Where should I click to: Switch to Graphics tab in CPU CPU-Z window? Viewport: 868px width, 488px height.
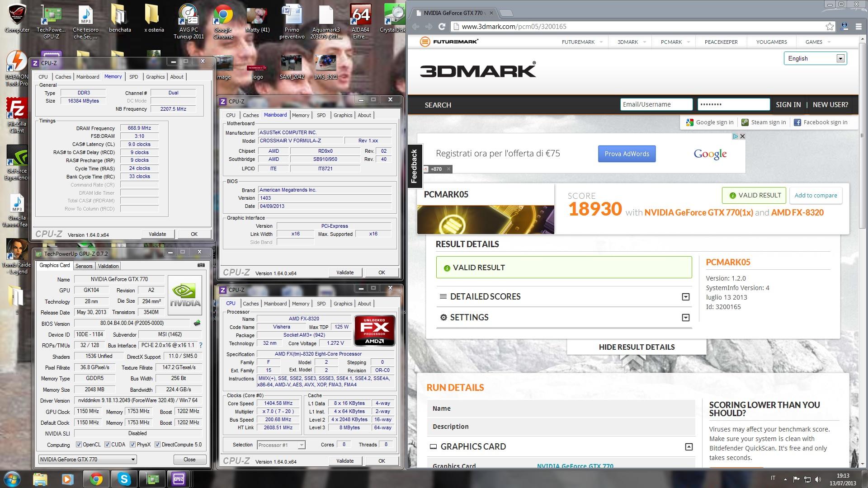[343, 304]
